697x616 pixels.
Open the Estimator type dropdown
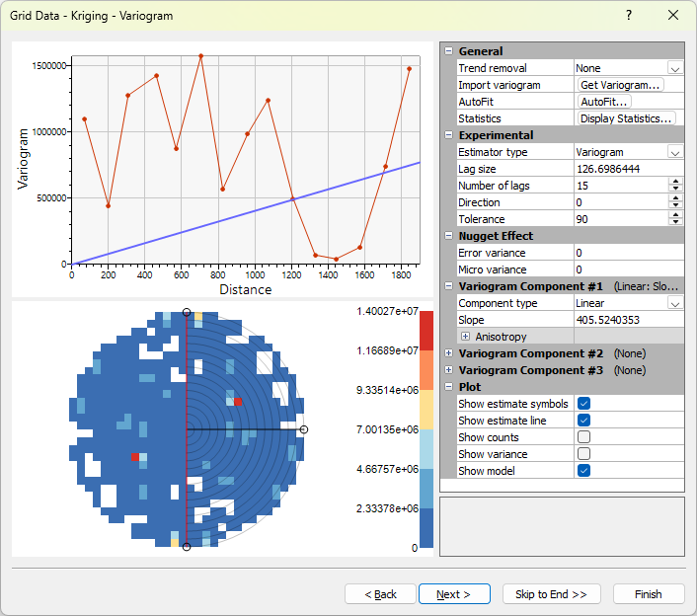point(675,152)
